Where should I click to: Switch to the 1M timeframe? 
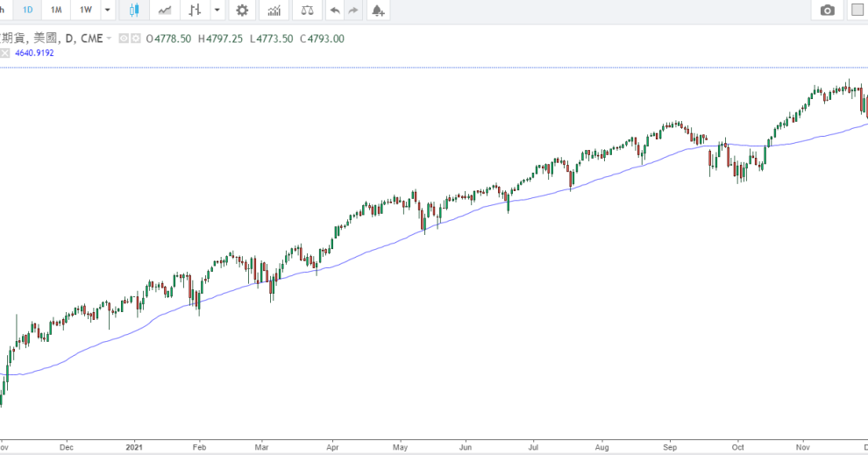click(x=56, y=11)
